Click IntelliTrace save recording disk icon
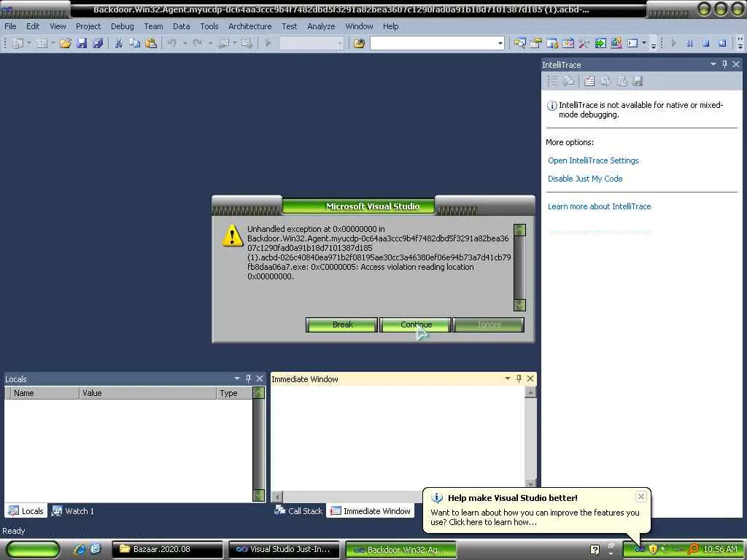Viewport: 747px width, 560px height. (x=638, y=82)
